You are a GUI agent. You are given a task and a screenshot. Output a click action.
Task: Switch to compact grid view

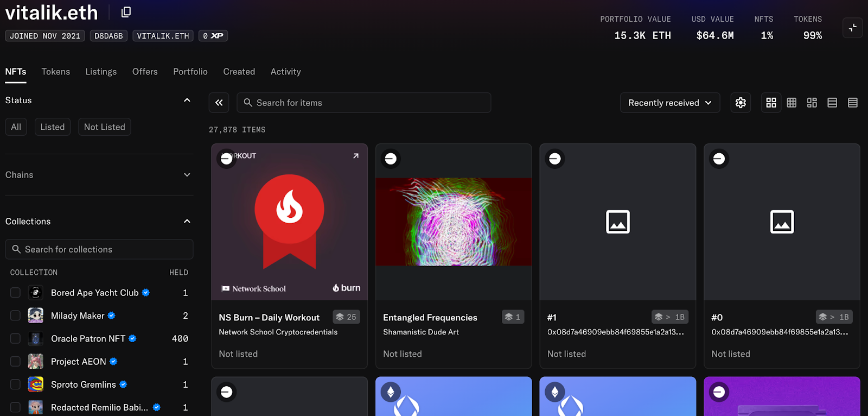click(x=792, y=103)
